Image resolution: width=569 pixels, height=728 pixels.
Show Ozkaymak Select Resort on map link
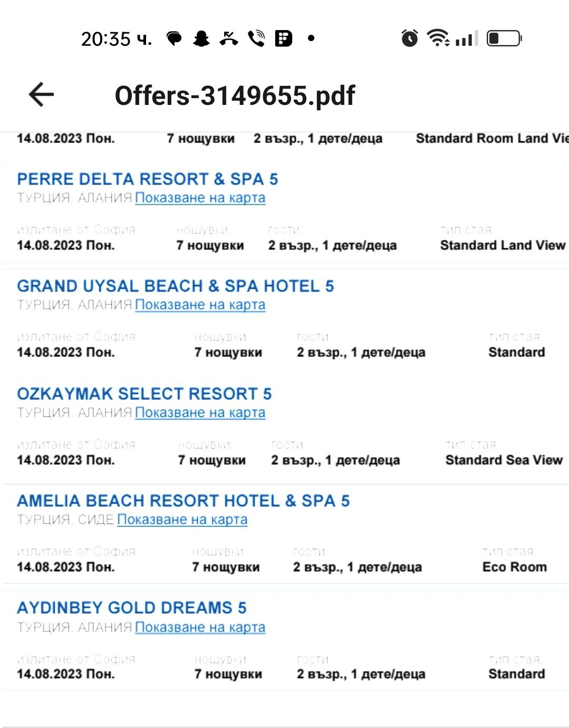pos(200,413)
